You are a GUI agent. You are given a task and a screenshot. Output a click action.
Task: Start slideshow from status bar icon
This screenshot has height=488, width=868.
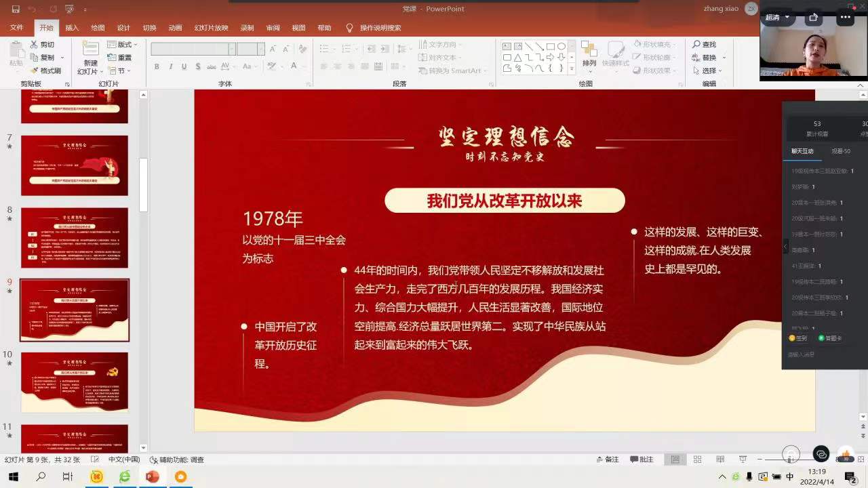coord(743,460)
